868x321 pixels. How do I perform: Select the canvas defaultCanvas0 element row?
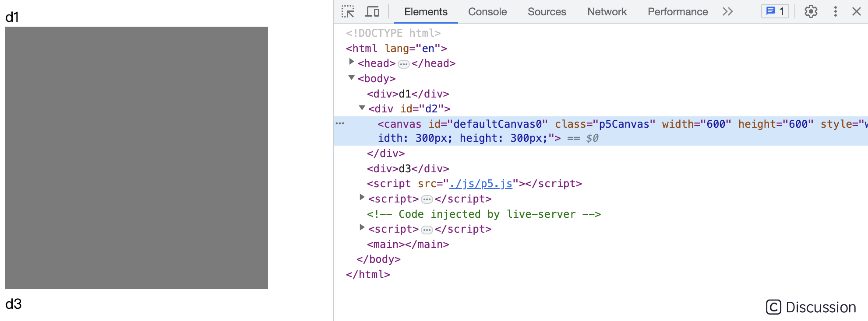600,131
